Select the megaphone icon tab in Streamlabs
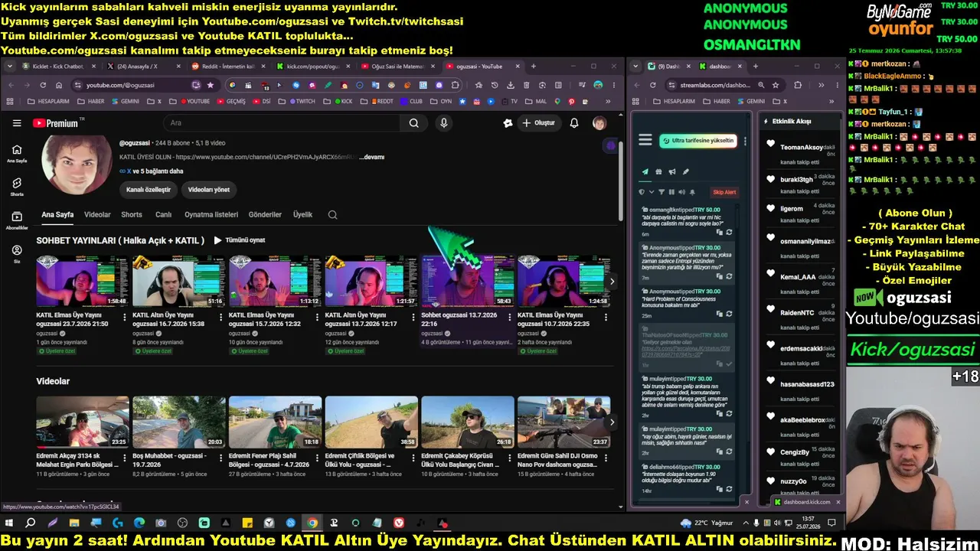980x551 pixels. (x=672, y=171)
